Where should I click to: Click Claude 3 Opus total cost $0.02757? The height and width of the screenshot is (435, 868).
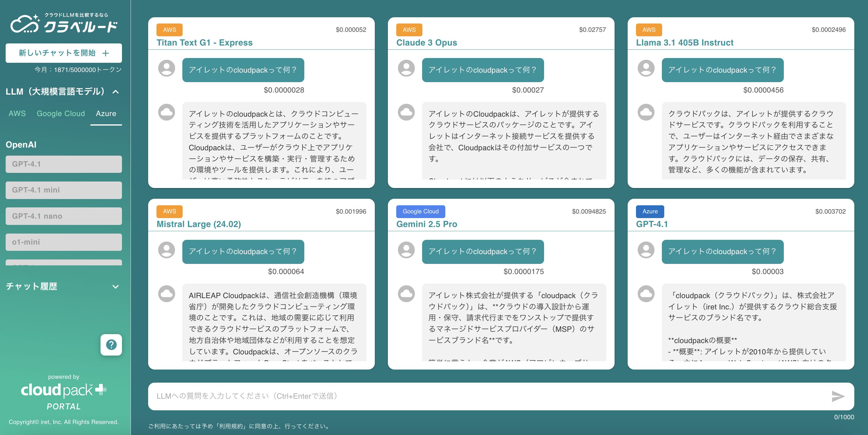coord(592,30)
